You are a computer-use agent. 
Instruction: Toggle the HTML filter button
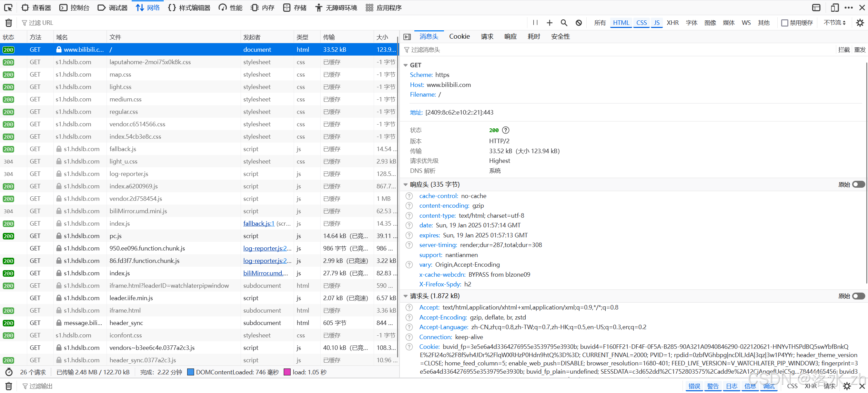click(621, 23)
